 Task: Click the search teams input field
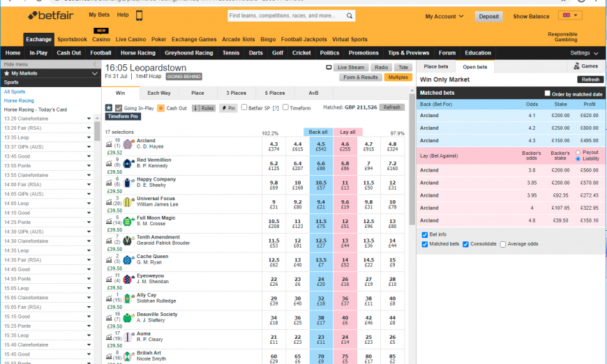(287, 16)
